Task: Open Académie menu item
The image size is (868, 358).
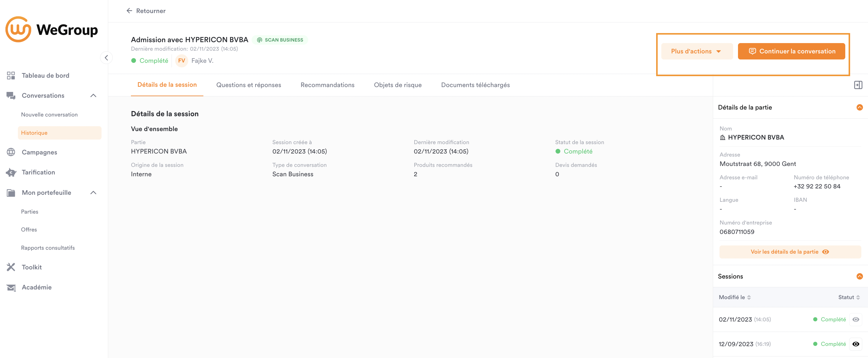Action: click(37, 288)
